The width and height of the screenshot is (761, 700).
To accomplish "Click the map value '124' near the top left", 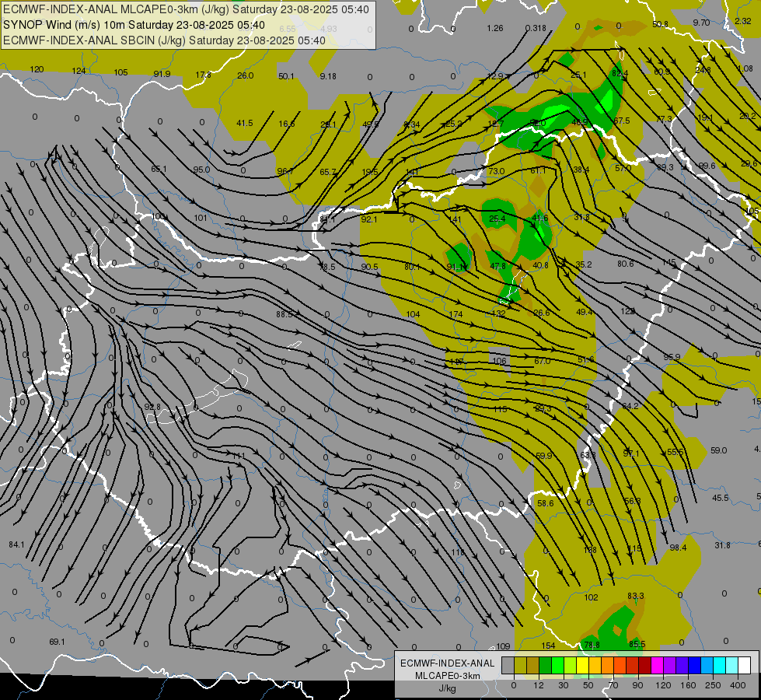I will point(79,71).
